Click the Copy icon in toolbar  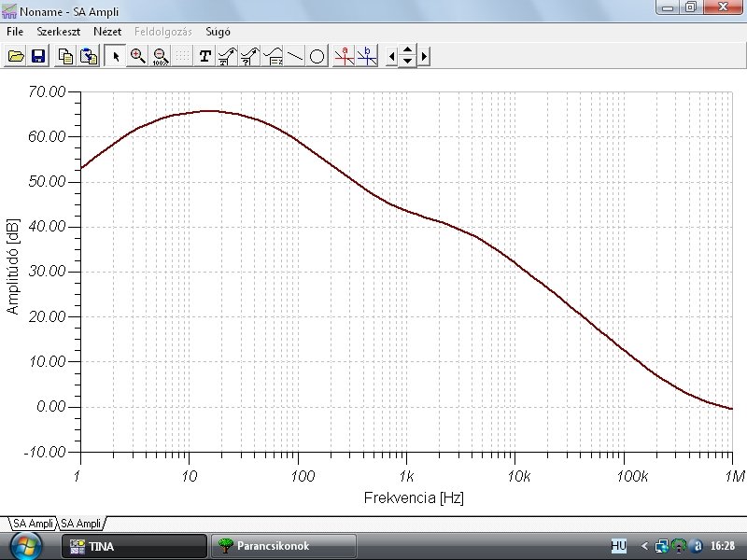pos(65,56)
